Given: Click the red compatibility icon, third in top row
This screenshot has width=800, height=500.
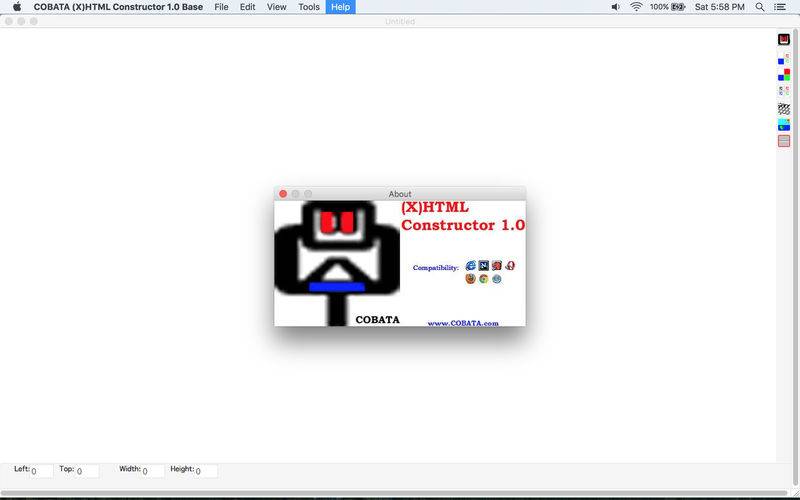Looking at the screenshot, I should pos(496,266).
